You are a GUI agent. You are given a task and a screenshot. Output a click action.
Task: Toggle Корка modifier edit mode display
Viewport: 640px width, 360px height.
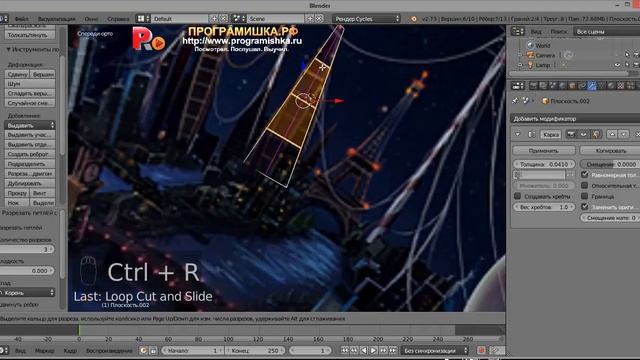[596, 134]
